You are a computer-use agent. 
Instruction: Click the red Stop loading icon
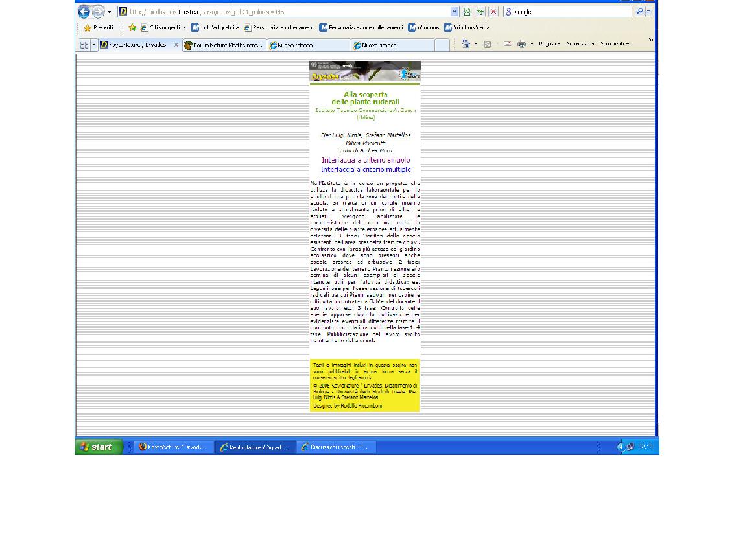point(493,12)
